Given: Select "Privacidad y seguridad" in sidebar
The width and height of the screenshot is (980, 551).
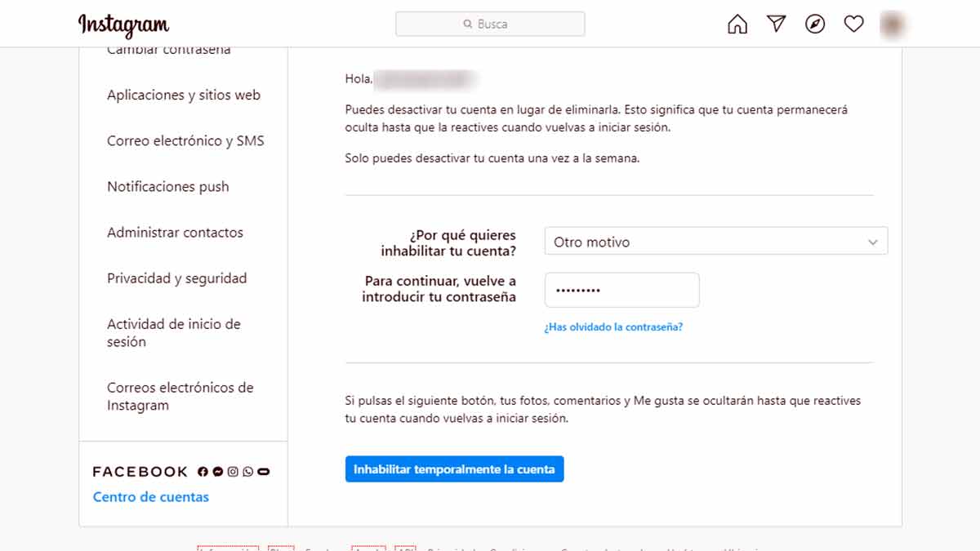Looking at the screenshot, I should click(x=176, y=278).
